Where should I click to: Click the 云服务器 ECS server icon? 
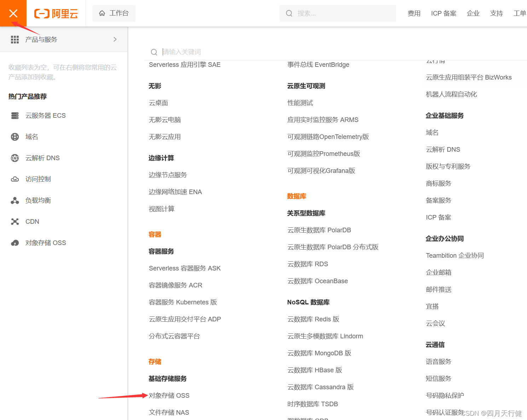pos(15,116)
